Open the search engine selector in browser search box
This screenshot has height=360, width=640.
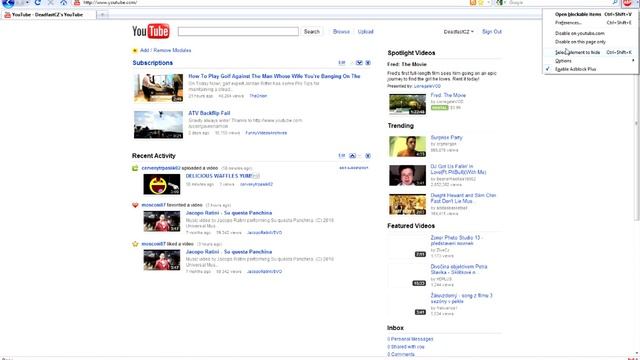point(500,3)
